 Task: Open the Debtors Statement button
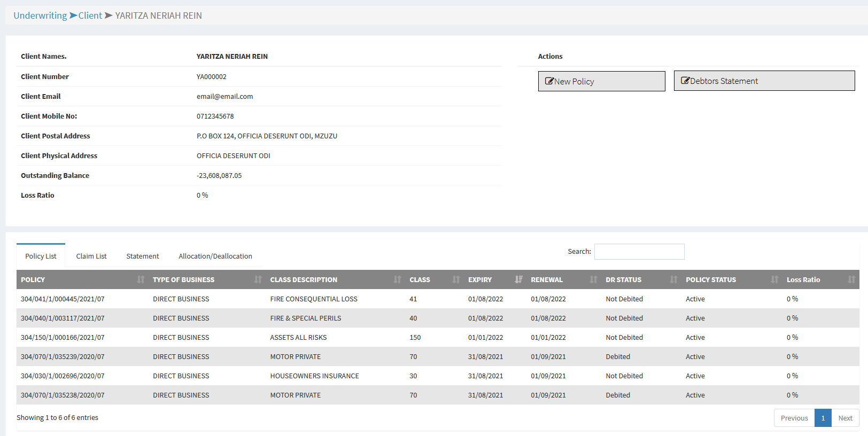pyautogui.click(x=764, y=81)
